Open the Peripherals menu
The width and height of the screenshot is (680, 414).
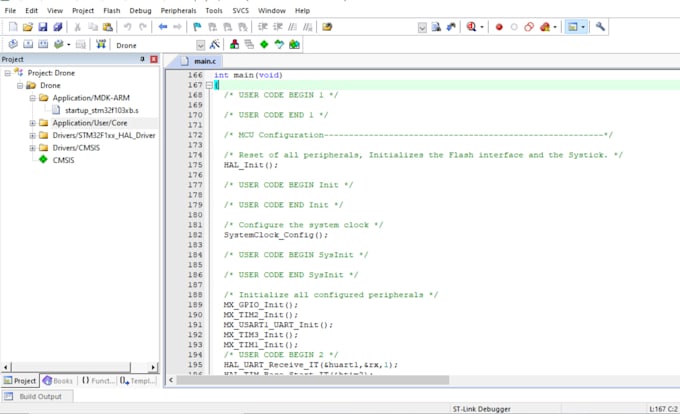point(178,10)
